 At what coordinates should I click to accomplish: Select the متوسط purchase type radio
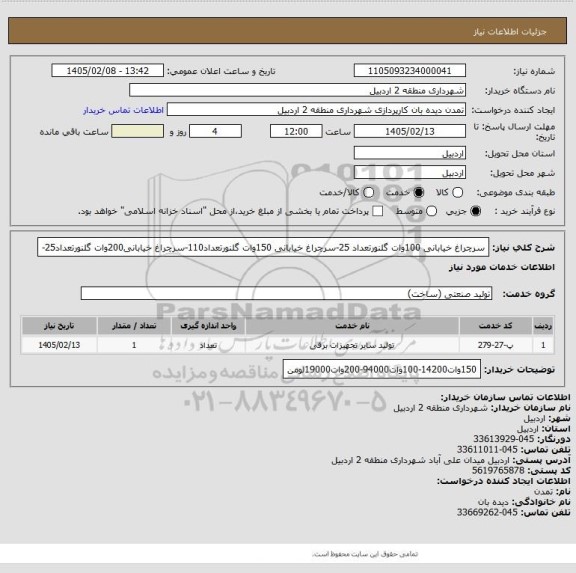pyautogui.click(x=431, y=211)
